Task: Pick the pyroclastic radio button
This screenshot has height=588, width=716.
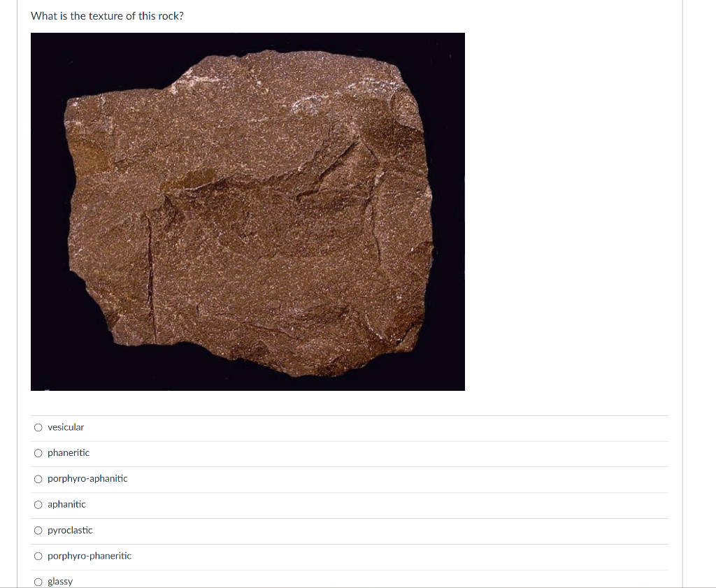Action: 38,531
